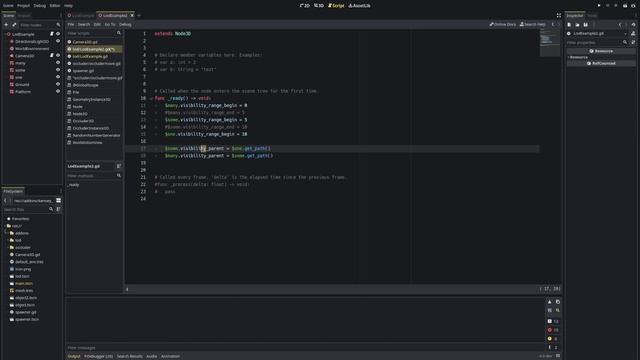Toggle visibility of some node
The image size is (640, 360).
[58, 70]
